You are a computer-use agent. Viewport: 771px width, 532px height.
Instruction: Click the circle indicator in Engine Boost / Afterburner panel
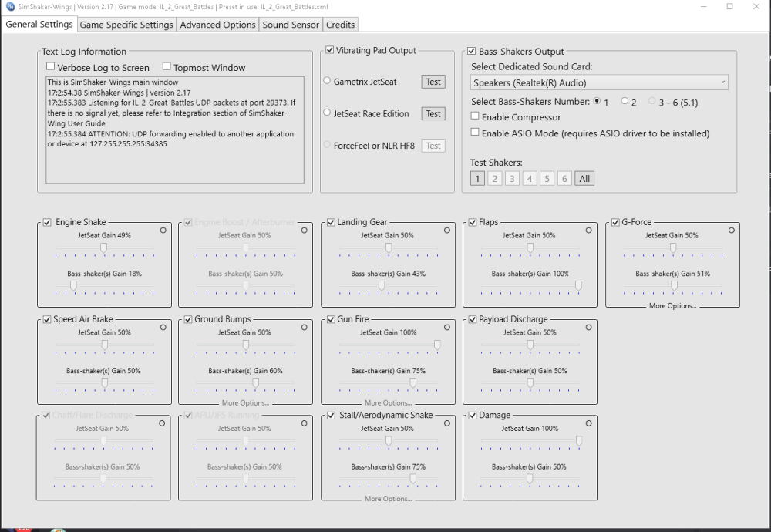[x=305, y=230]
